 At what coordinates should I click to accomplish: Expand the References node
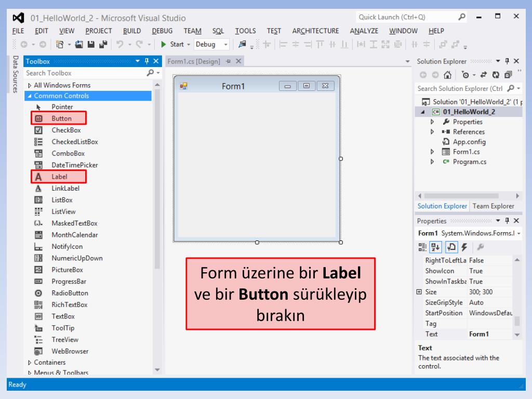click(432, 131)
